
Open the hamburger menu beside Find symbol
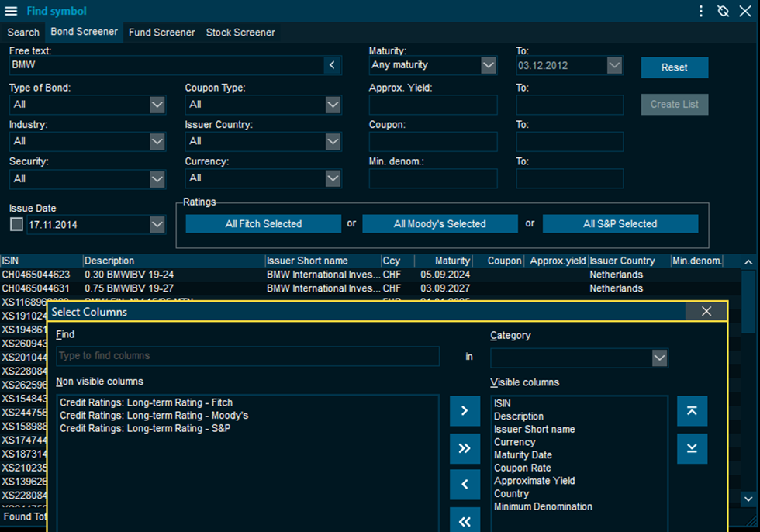pos(11,11)
